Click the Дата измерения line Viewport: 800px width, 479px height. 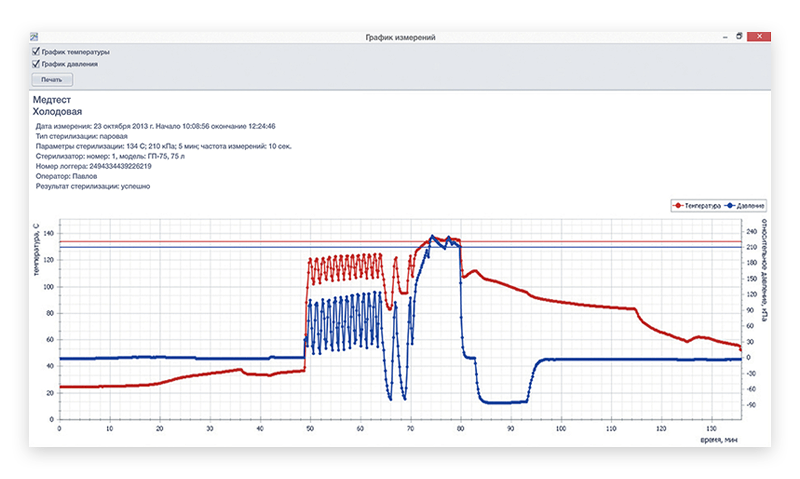click(x=156, y=126)
